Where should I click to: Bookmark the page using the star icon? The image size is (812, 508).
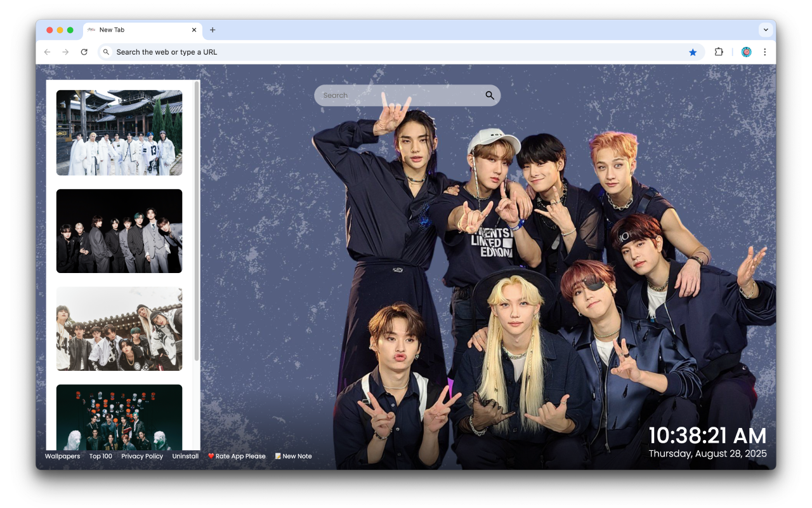[x=693, y=52]
